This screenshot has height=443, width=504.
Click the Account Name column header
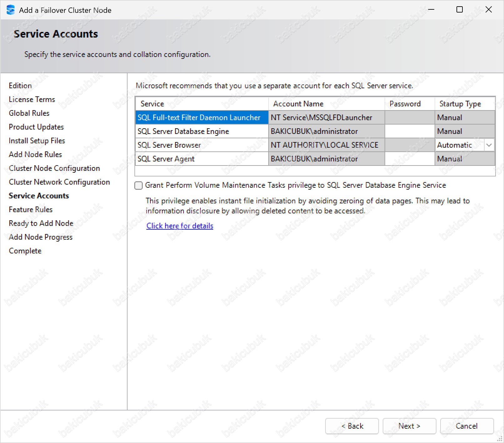coord(298,104)
